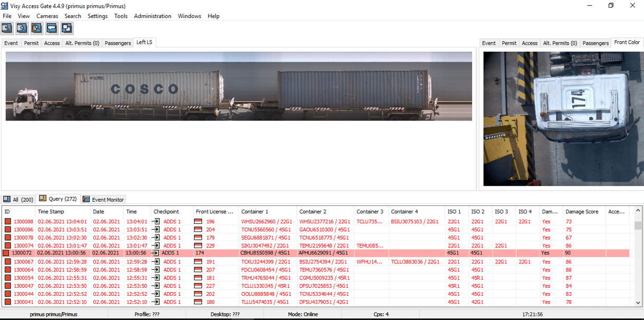The width and height of the screenshot is (644, 320).
Task: Click the list-with-magnifier search toolbar icon
Action: click(x=22, y=28)
